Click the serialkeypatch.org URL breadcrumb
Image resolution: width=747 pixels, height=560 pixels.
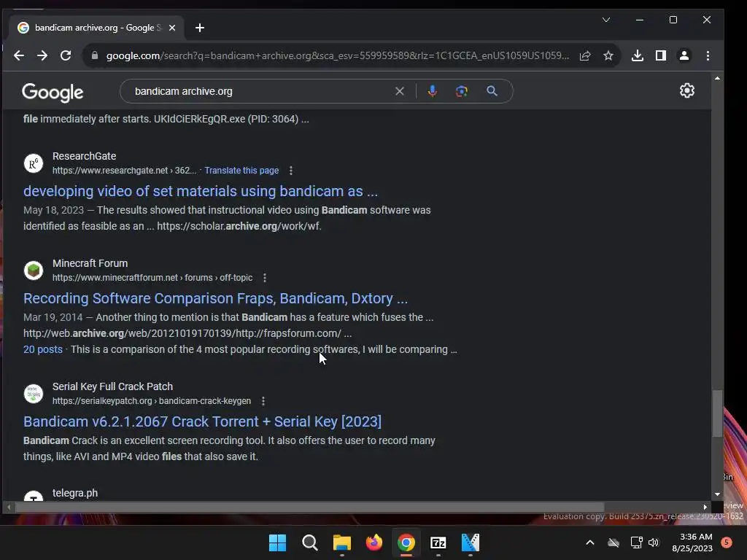point(152,401)
